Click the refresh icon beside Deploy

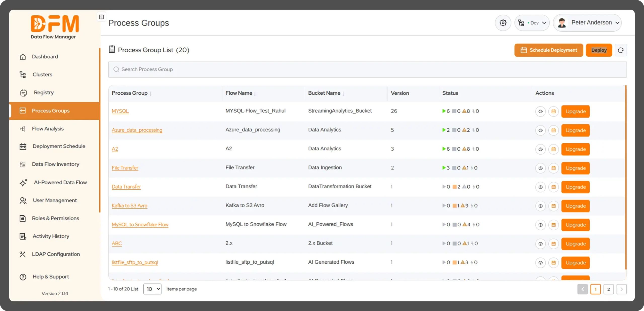click(x=621, y=50)
